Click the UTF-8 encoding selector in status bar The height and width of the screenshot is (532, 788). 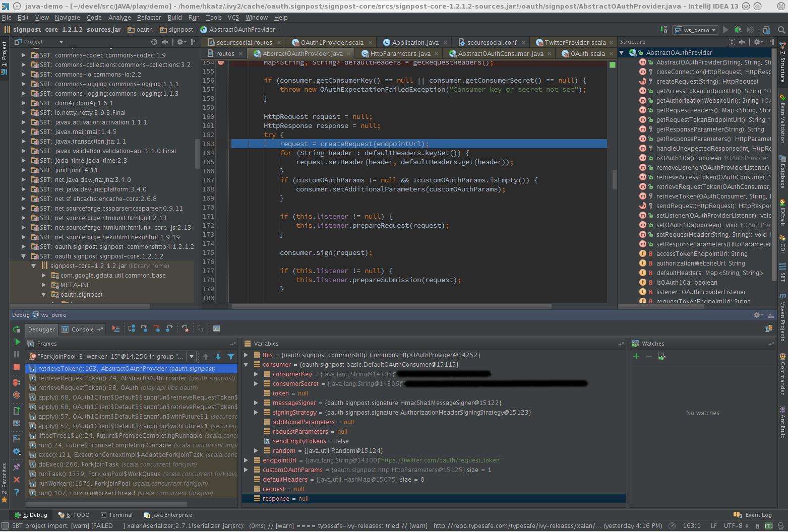736,525
